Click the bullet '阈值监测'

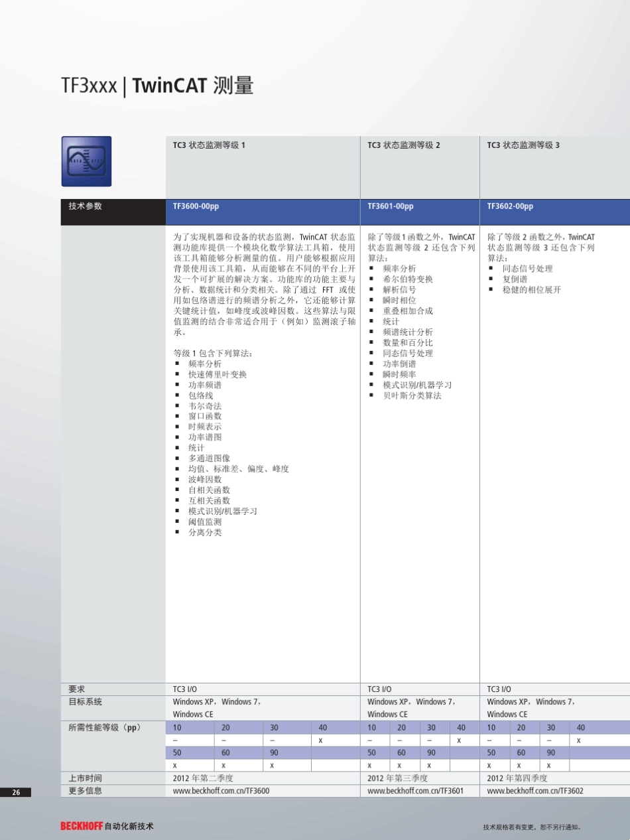tap(205, 522)
